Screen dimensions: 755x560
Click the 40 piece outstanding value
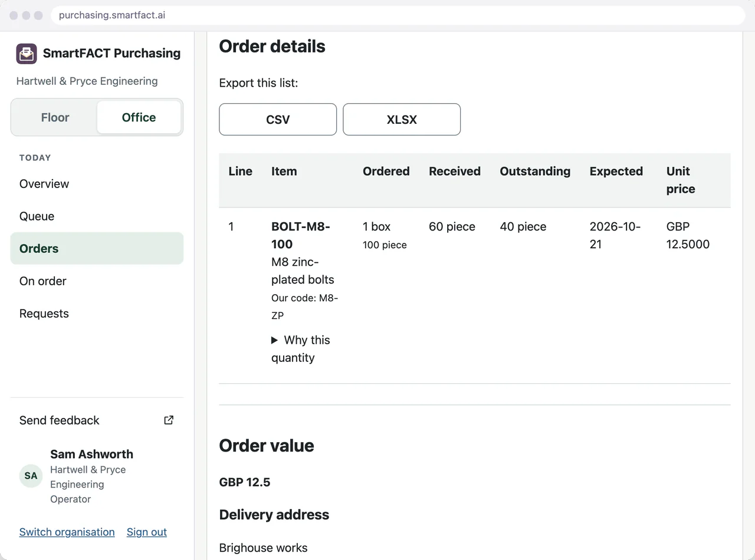point(523,227)
